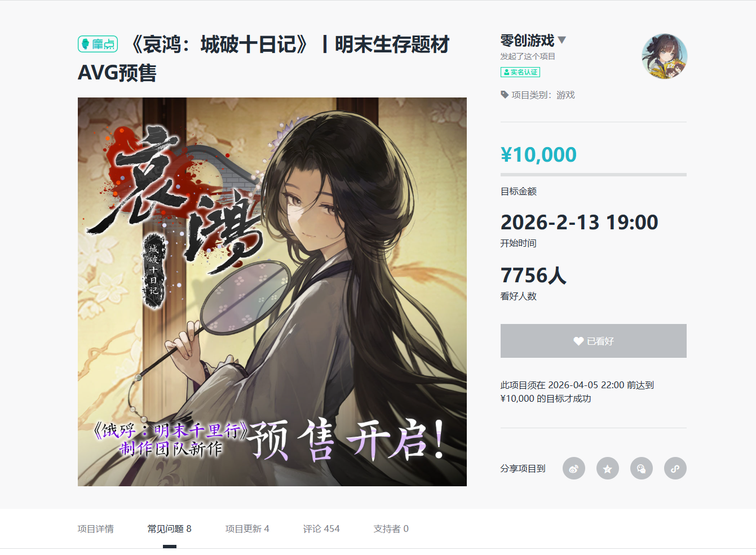Click the 零创游戏 creator name link
The height and width of the screenshot is (555, 756).
(527, 40)
